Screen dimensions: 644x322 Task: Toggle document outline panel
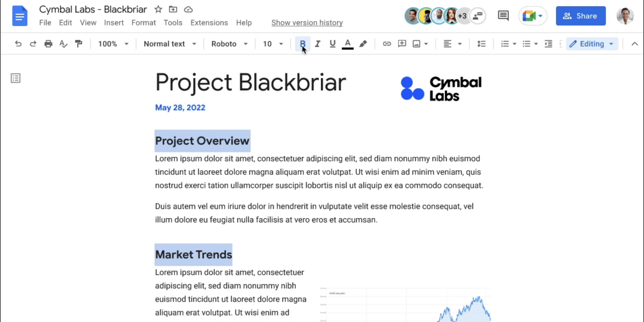click(15, 78)
